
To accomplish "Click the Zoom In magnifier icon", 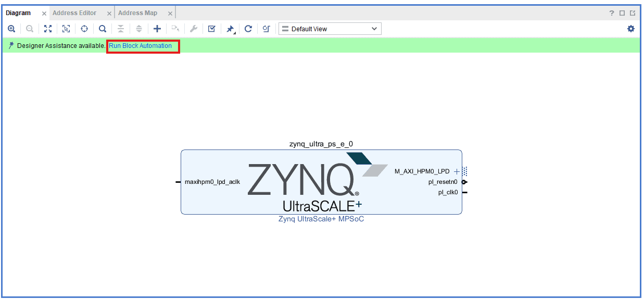I will coord(11,29).
